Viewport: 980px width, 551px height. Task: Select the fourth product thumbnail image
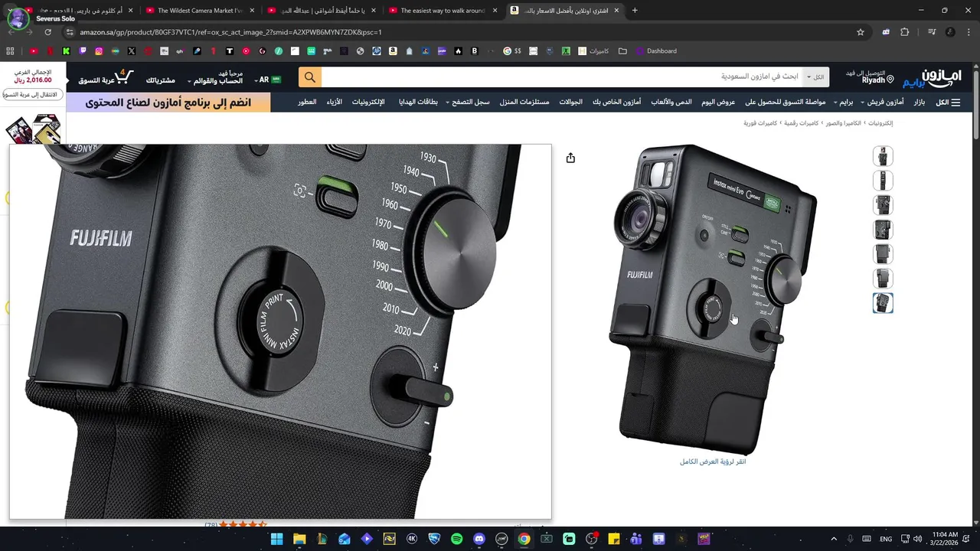pos(883,230)
